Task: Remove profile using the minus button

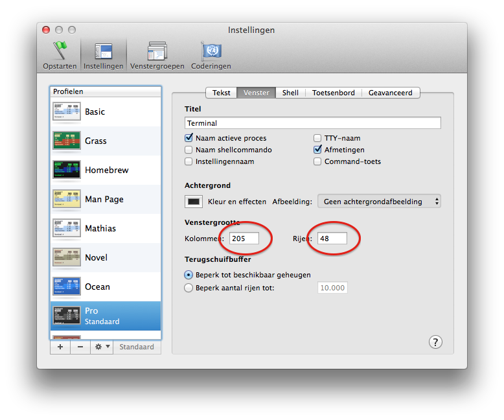Action: pyautogui.click(x=80, y=347)
